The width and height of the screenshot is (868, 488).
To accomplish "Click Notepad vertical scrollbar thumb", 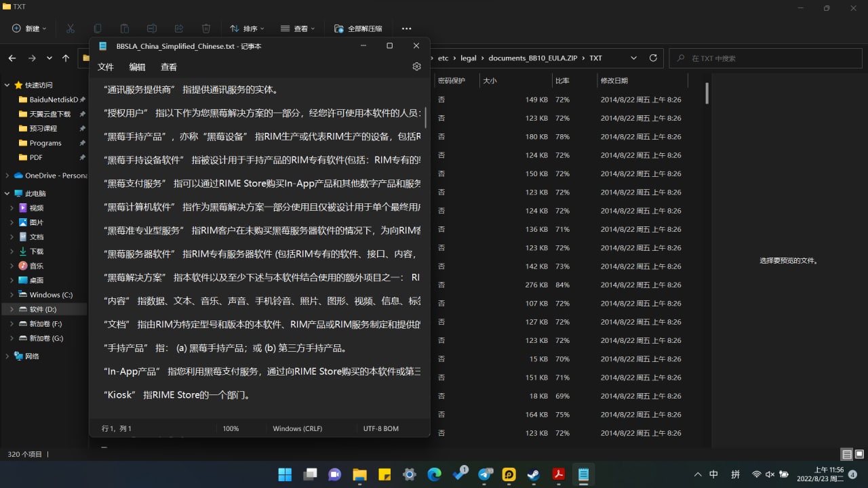I will click(x=426, y=117).
